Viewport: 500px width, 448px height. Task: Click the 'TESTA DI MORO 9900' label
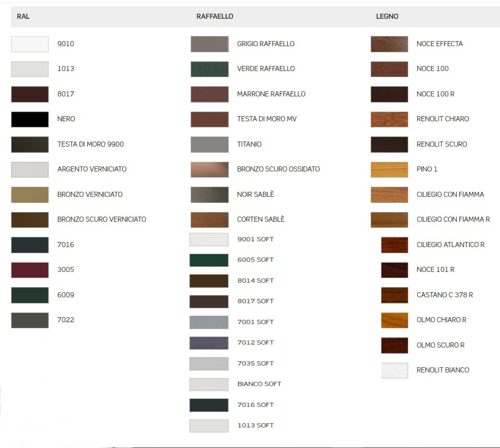point(91,144)
